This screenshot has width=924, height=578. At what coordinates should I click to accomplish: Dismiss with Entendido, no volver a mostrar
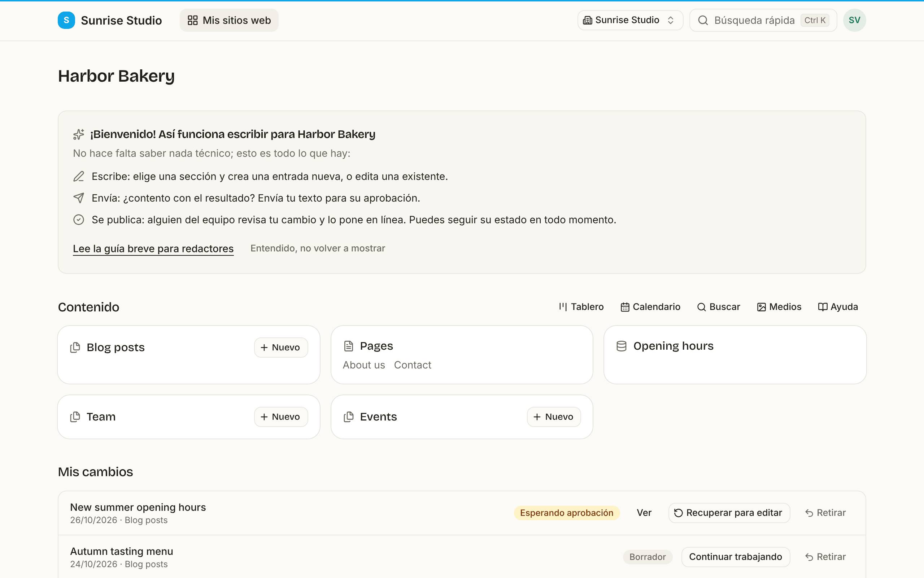tap(318, 249)
